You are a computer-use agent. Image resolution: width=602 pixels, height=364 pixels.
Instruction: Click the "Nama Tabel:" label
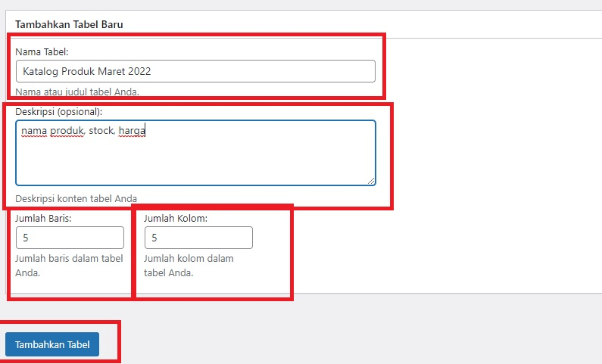point(42,51)
